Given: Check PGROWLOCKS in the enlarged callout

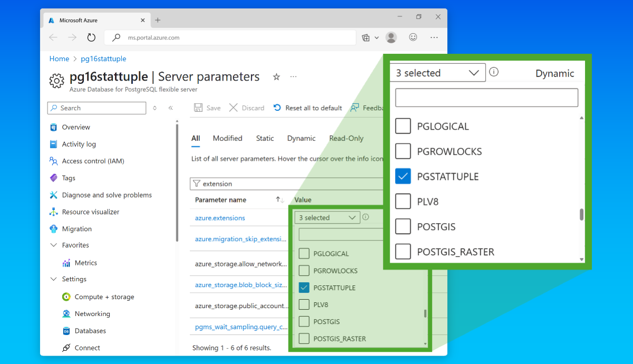Looking at the screenshot, I should point(403,151).
